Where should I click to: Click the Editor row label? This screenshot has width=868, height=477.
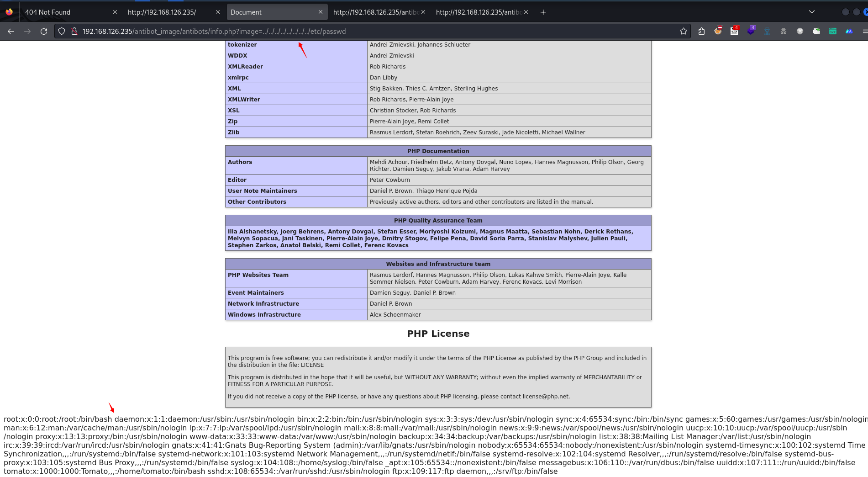(x=237, y=180)
